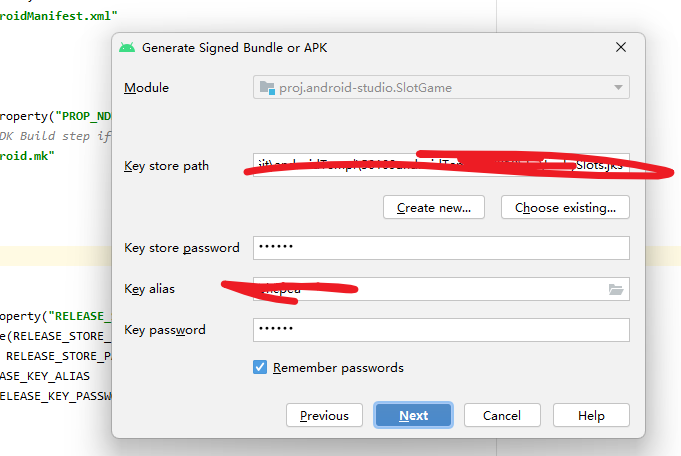Focus the Key store password field
The width and height of the screenshot is (681, 456).
(x=440, y=248)
